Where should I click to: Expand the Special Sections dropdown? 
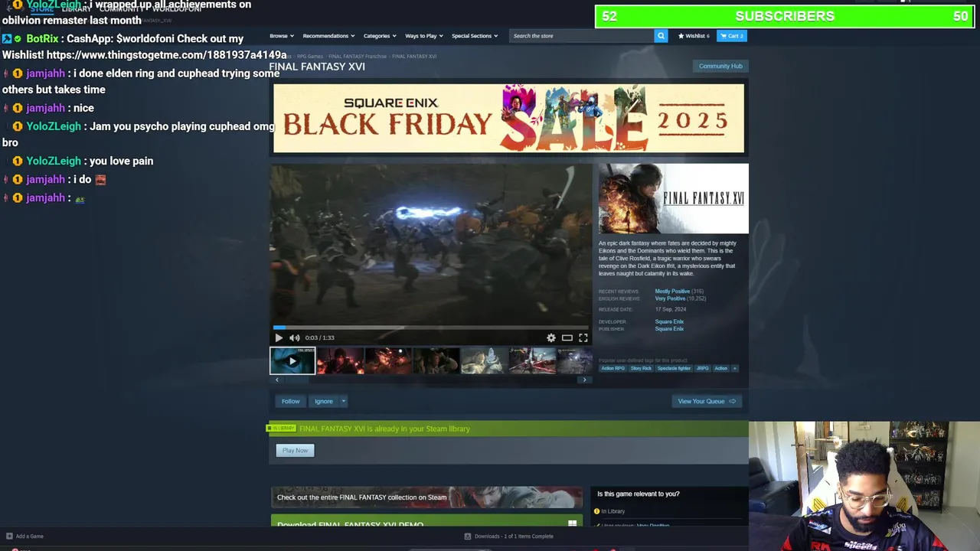[x=475, y=36]
